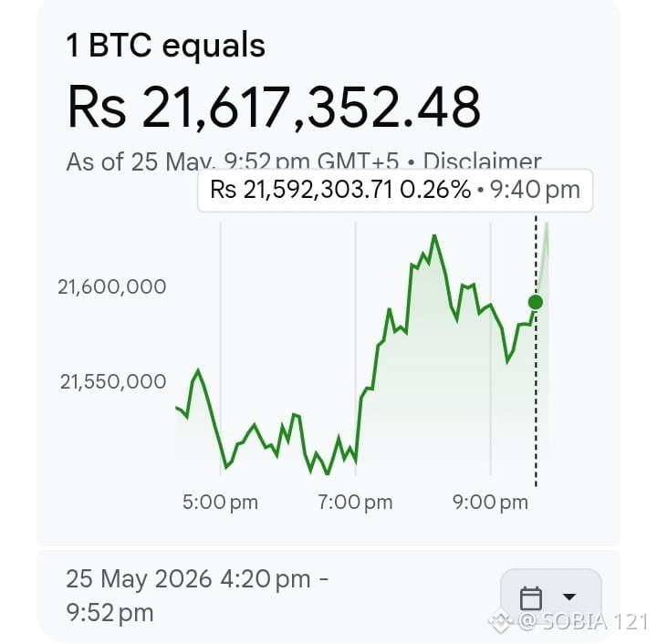657x644 pixels.
Task: Open the Disclaimer link
Action: 482,161
